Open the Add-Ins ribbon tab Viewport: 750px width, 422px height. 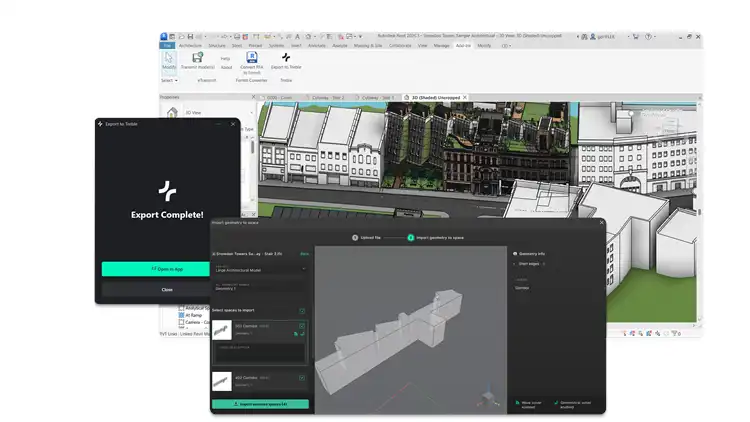[463, 45]
